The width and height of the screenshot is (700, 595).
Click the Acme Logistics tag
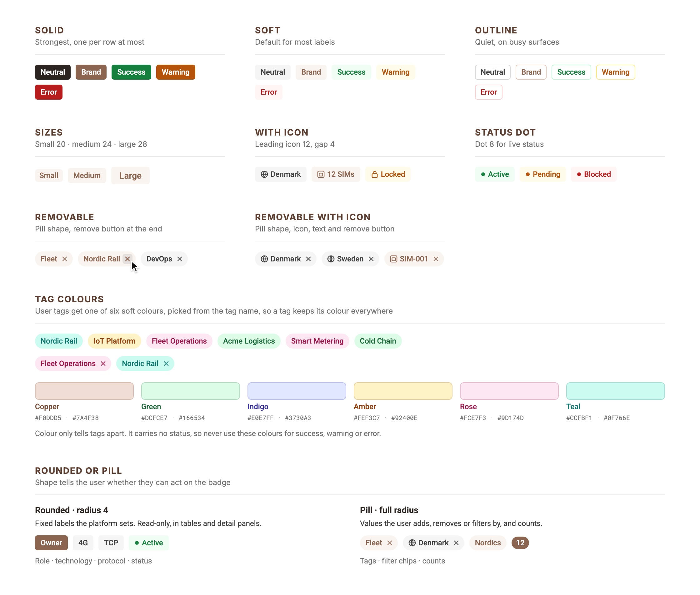249,341
